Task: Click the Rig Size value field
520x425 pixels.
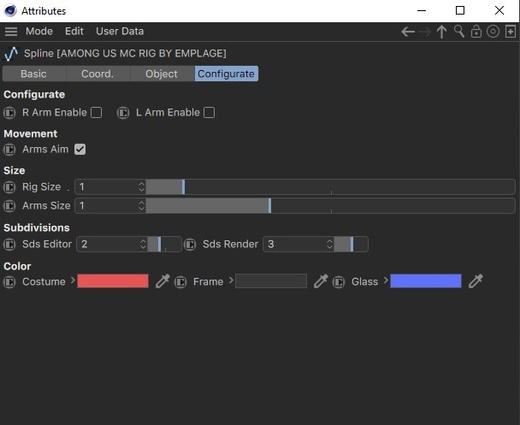Action: (107, 187)
